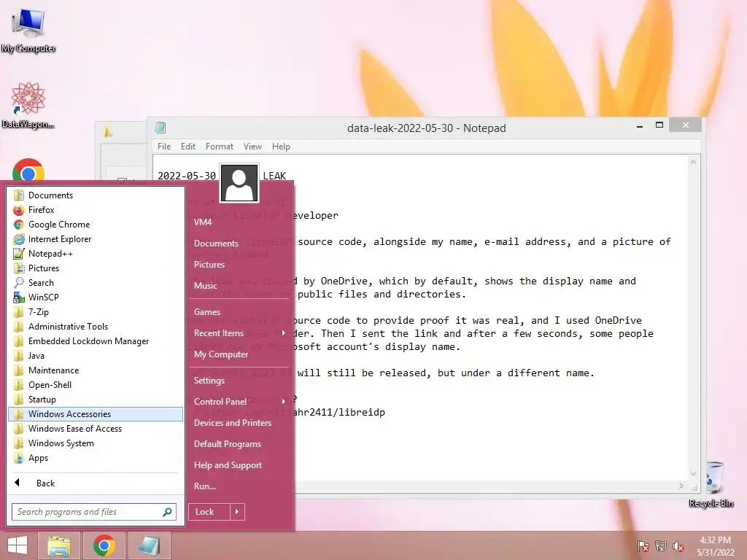The width and height of the screenshot is (747, 560).
Task: Expand the Lock button options arrow
Action: click(237, 512)
